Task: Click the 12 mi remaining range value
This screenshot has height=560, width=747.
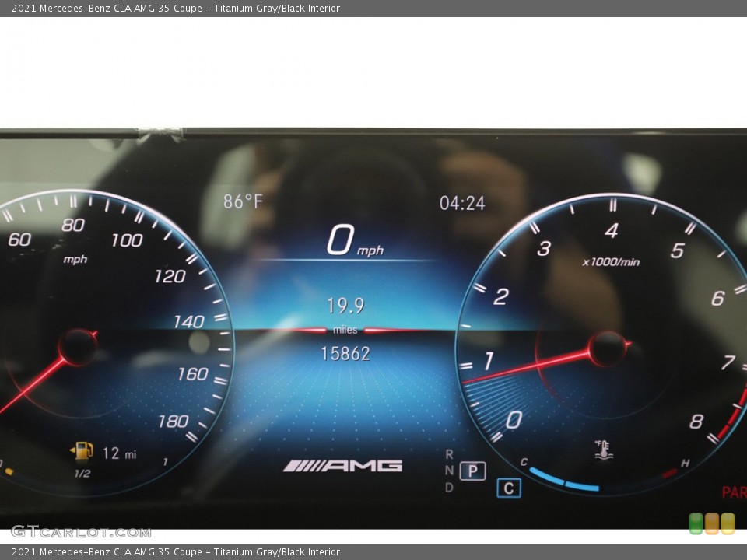Action: tap(120, 453)
